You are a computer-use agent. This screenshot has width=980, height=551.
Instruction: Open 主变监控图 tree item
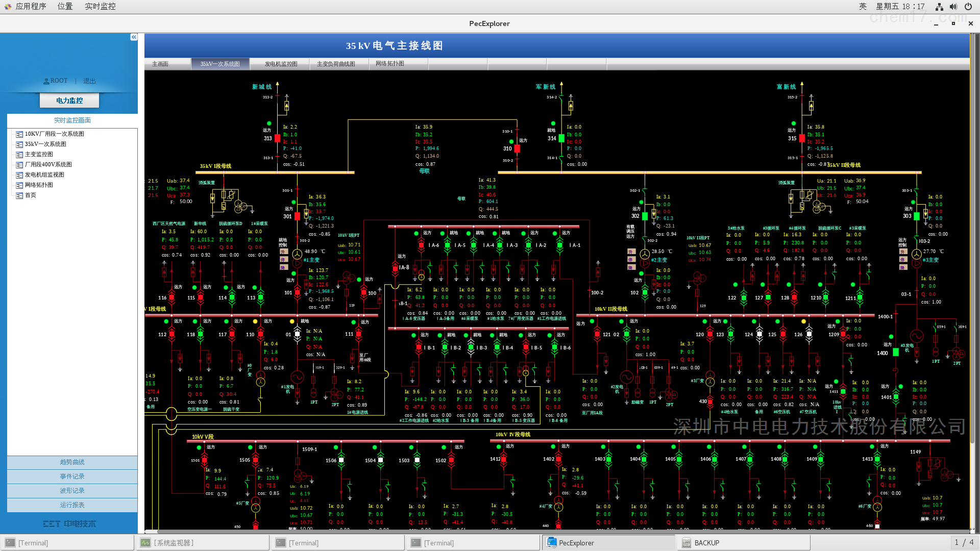[x=39, y=154]
